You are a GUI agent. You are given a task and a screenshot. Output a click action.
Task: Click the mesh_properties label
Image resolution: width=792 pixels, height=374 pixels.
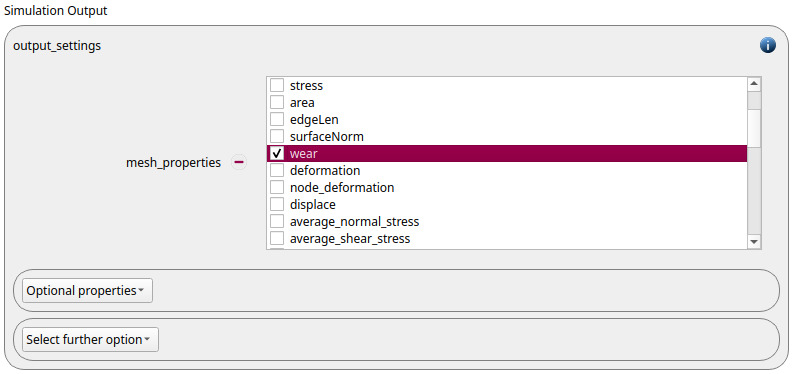point(173,163)
